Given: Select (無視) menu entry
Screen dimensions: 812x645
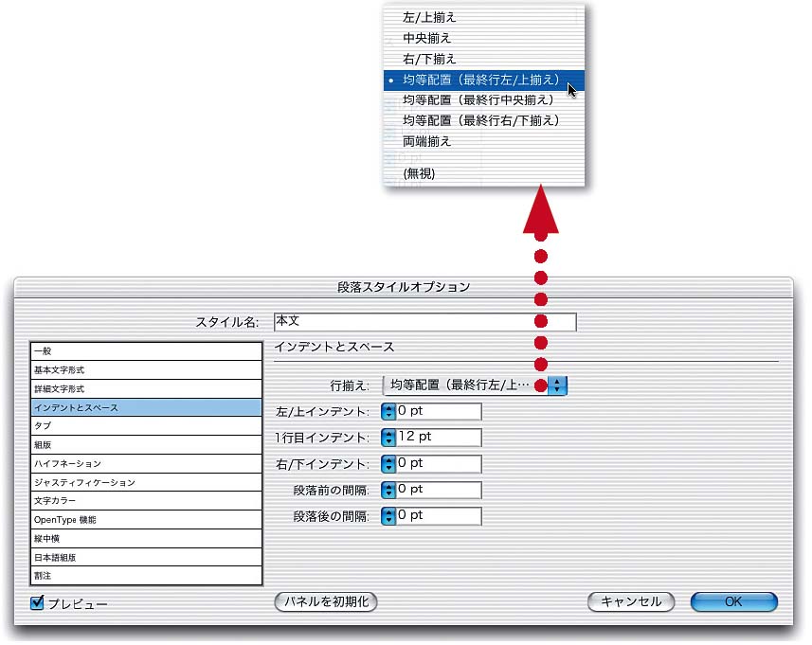Looking at the screenshot, I should tap(483, 173).
